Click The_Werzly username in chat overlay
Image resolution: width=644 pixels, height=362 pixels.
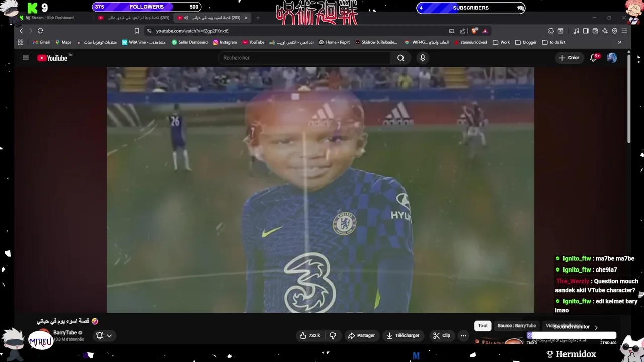coord(573,281)
